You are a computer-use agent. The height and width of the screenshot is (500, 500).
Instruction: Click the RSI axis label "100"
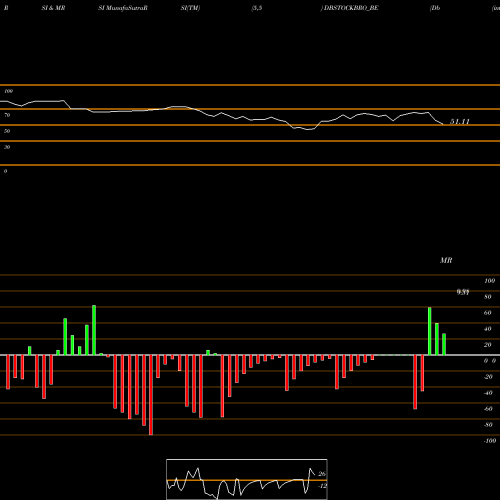(x=8, y=91)
